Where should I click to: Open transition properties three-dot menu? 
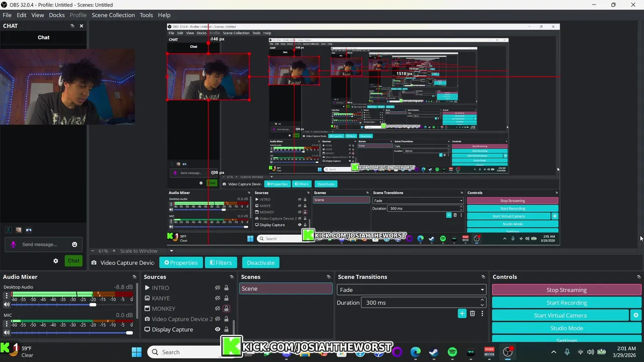point(482,314)
